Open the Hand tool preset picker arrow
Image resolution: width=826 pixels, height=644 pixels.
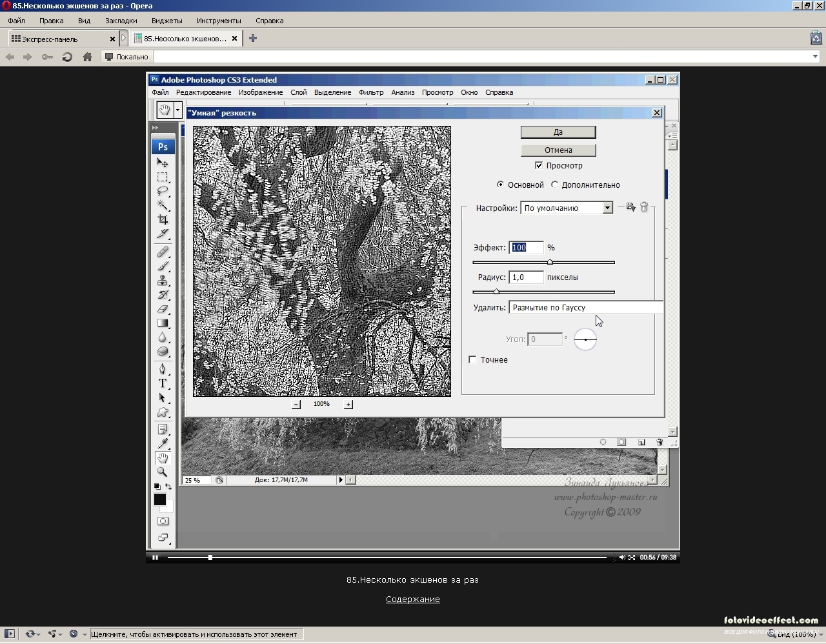click(177, 110)
